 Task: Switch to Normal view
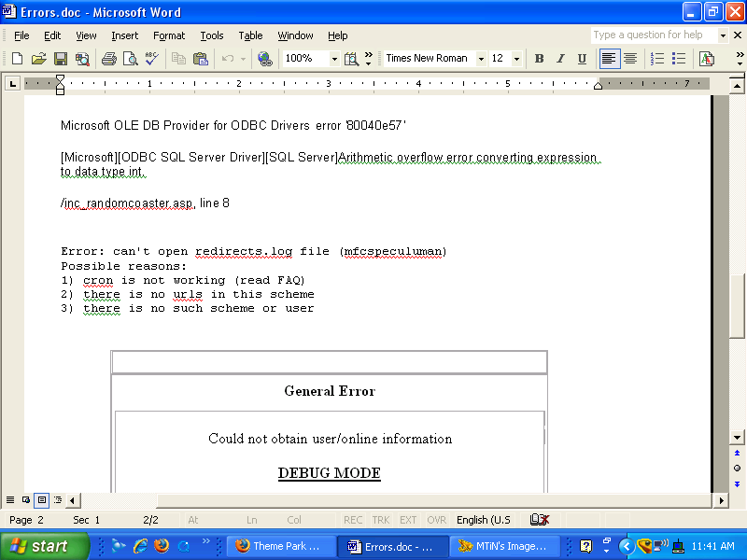10,500
